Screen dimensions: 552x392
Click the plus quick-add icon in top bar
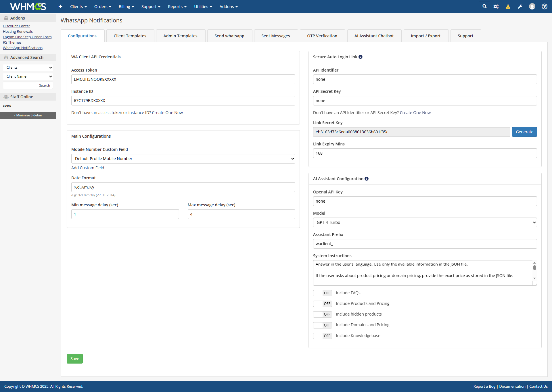60,6
